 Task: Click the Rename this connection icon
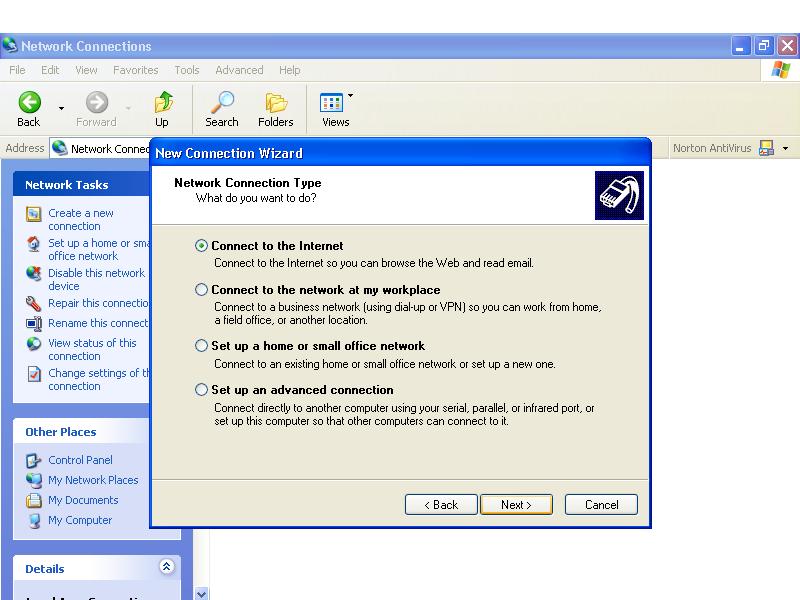[x=34, y=323]
